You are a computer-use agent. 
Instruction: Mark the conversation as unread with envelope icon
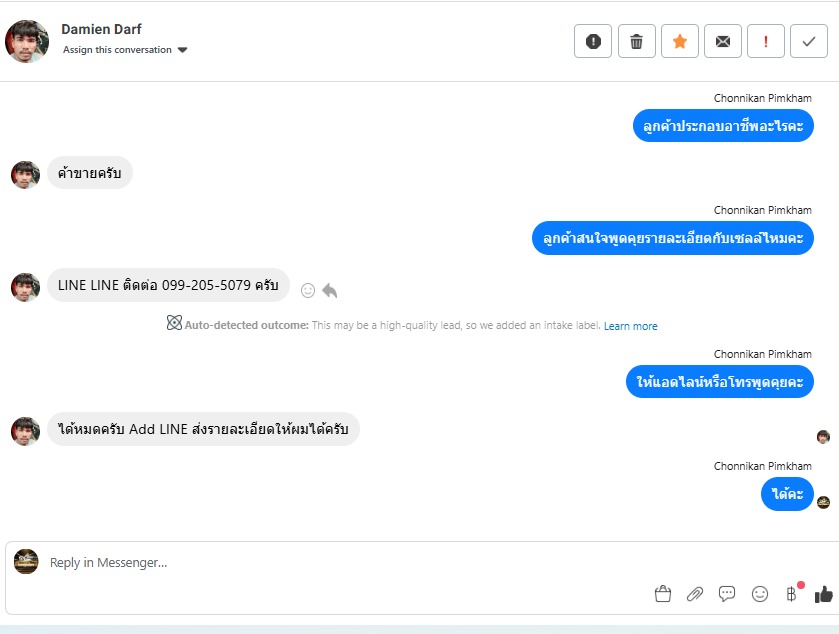pyautogui.click(x=723, y=41)
